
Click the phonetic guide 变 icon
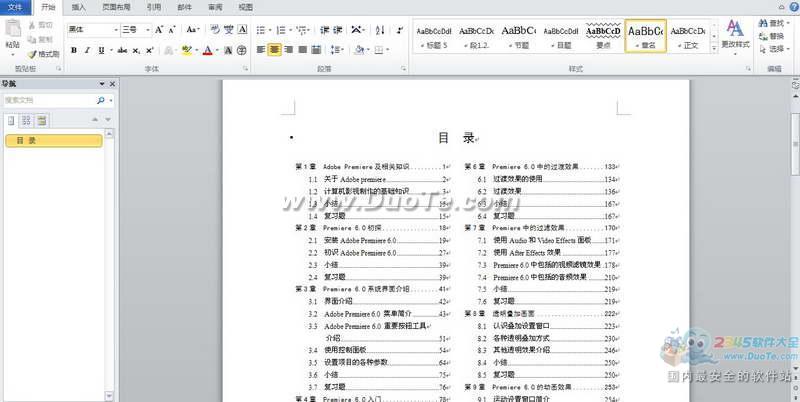(x=229, y=30)
